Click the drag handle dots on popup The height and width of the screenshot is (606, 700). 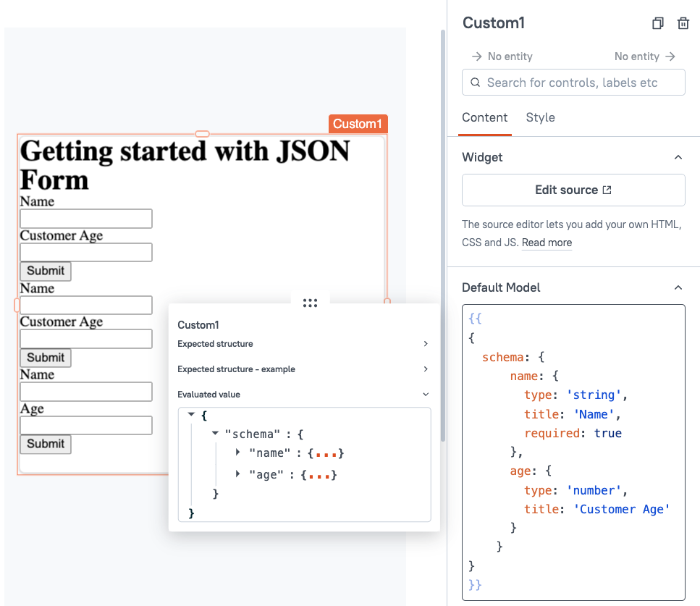(x=310, y=303)
